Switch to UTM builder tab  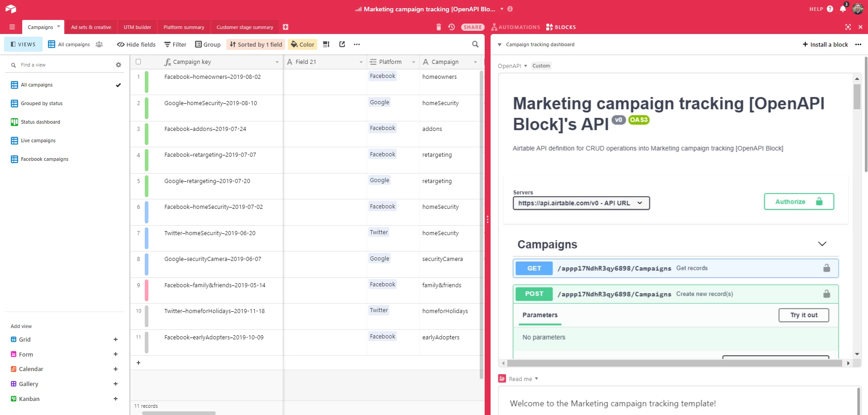point(137,27)
